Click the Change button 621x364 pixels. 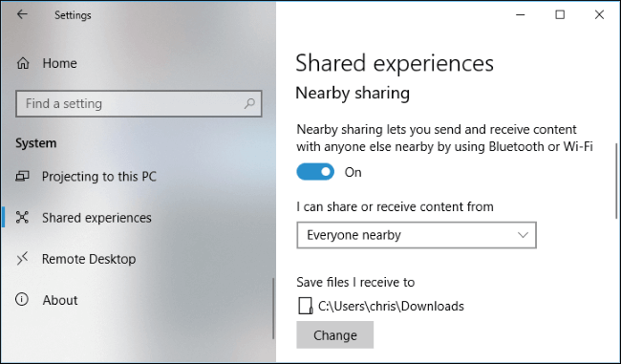click(x=334, y=335)
